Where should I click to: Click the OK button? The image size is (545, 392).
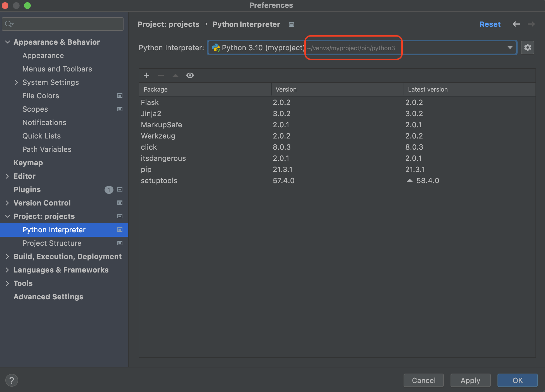(x=517, y=380)
